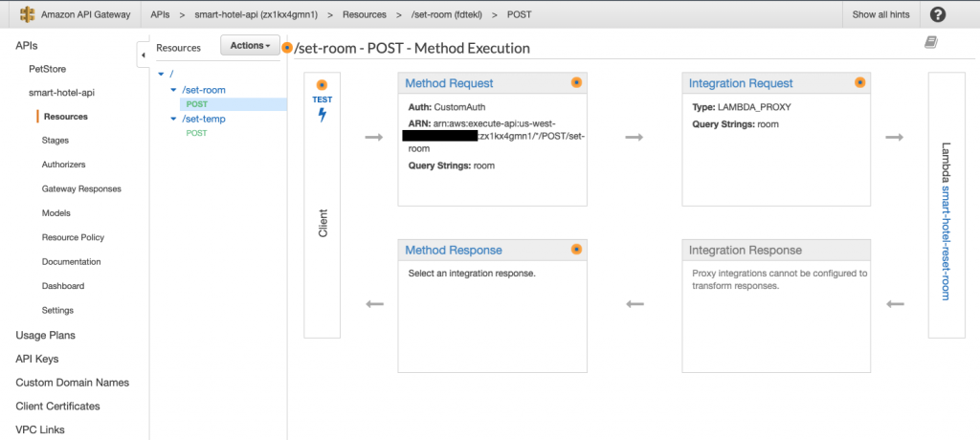Click 'Select an integration response.' text

[472, 274]
